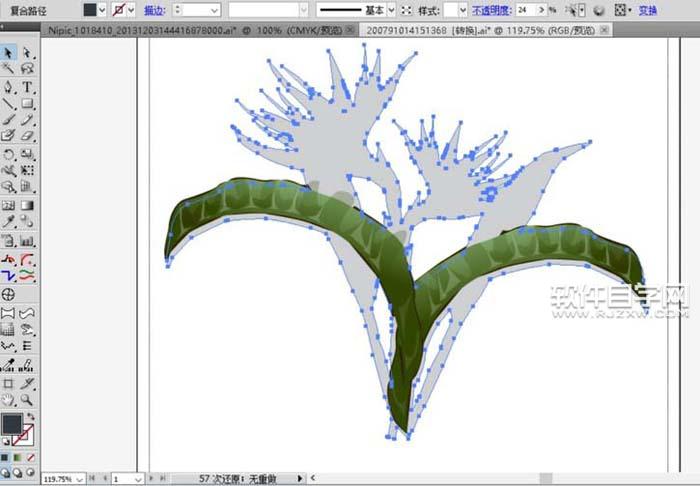Select the Type tool
Viewport: 700px width, 486px height.
[28, 86]
